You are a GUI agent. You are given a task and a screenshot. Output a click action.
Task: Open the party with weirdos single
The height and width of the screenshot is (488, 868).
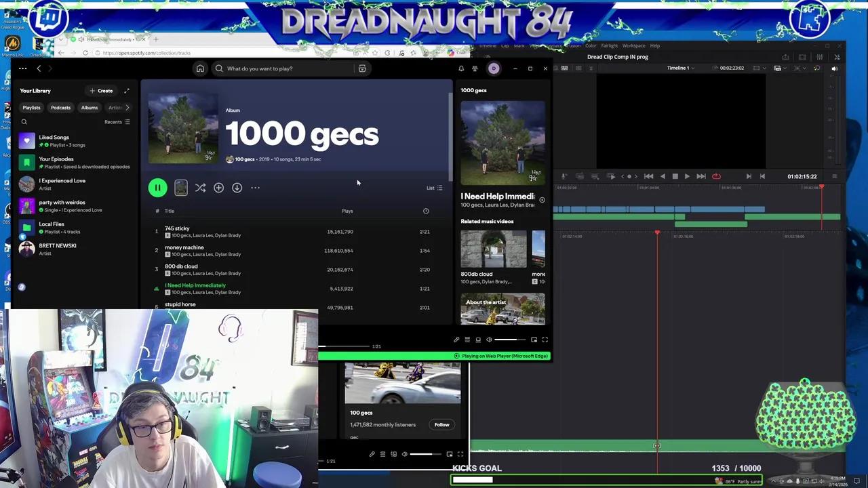point(76,206)
